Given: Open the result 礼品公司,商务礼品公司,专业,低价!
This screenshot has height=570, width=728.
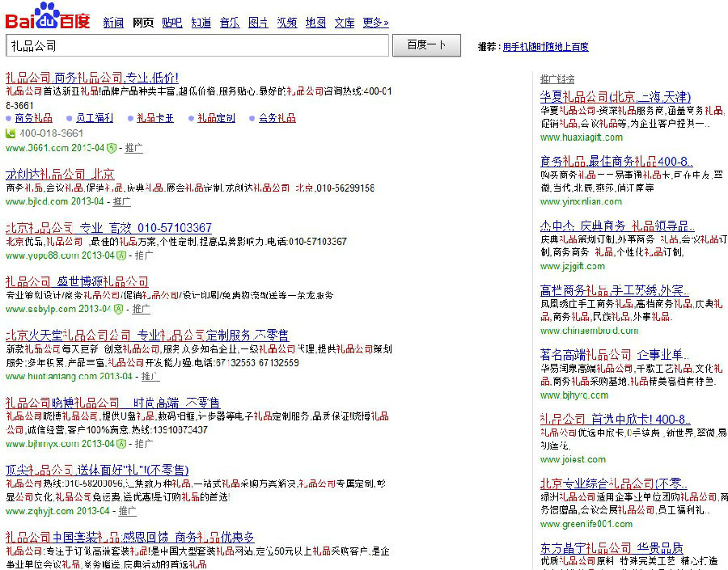Looking at the screenshot, I should tap(92, 78).
